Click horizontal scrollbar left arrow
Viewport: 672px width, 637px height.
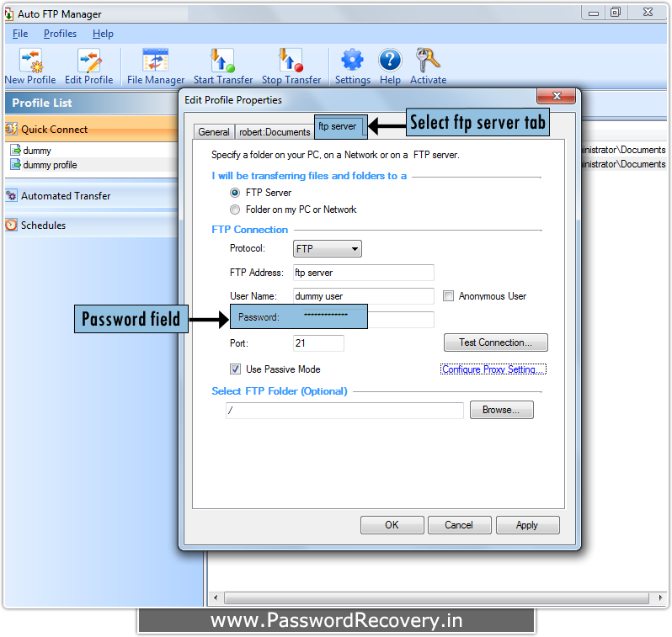(x=215, y=597)
